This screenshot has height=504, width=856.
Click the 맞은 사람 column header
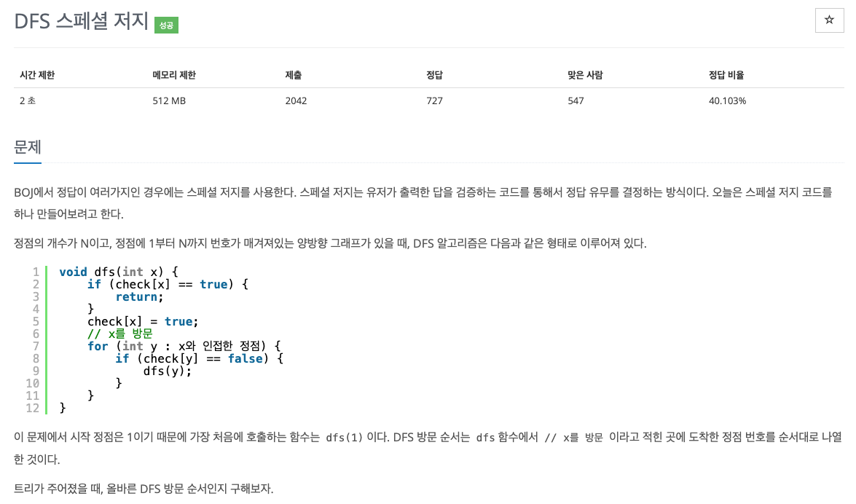pos(585,75)
